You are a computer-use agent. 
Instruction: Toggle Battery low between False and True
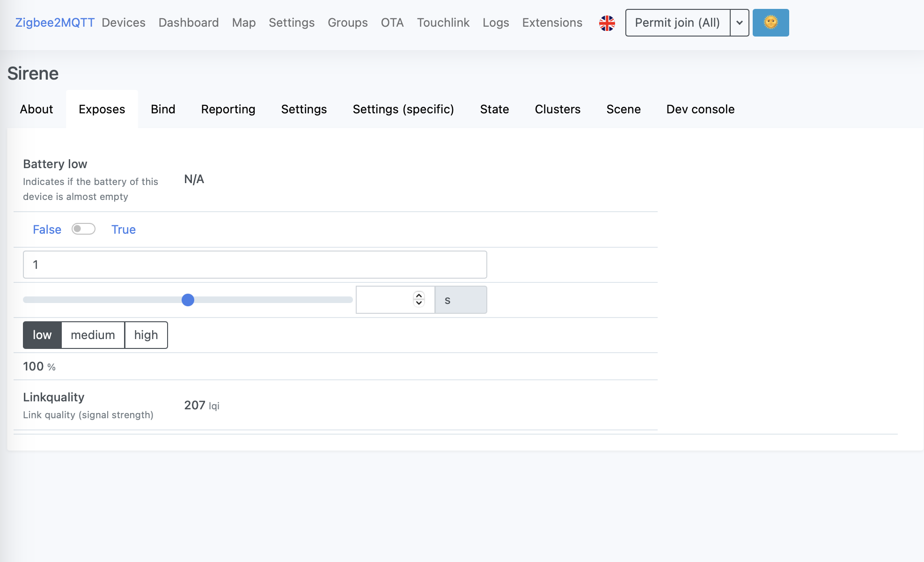pyautogui.click(x=84, y=229)
